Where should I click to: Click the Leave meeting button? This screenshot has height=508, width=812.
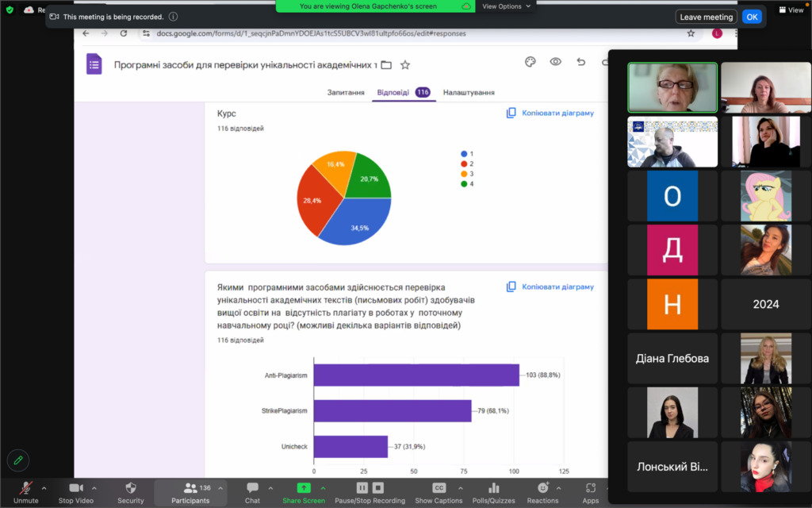click(x=706, y=17)
